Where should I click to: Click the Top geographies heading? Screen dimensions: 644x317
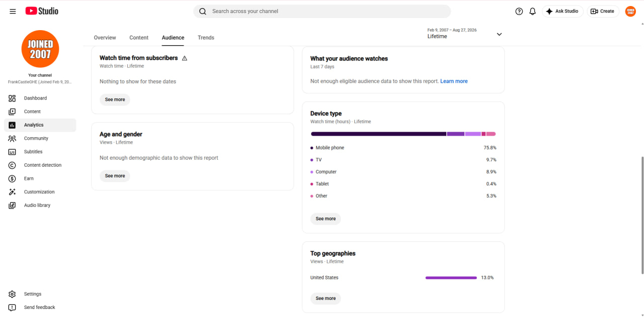[333, 254]
